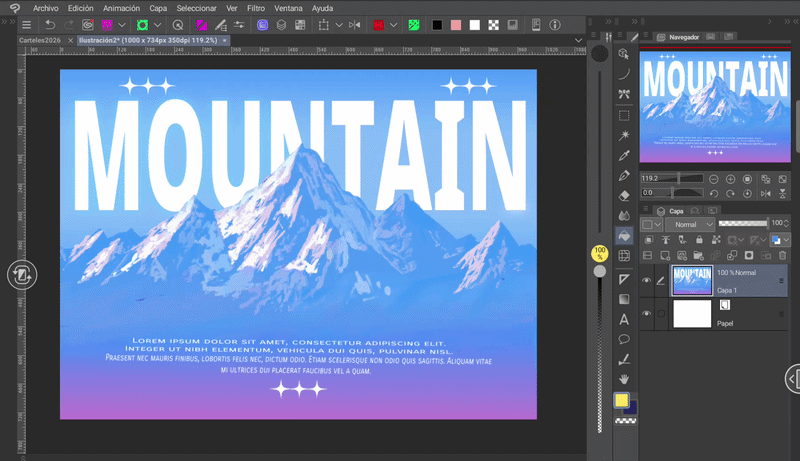Expand the layer color dropdown arrow
Viewport: 800px width, 461px height.
(x=788, y=241)
